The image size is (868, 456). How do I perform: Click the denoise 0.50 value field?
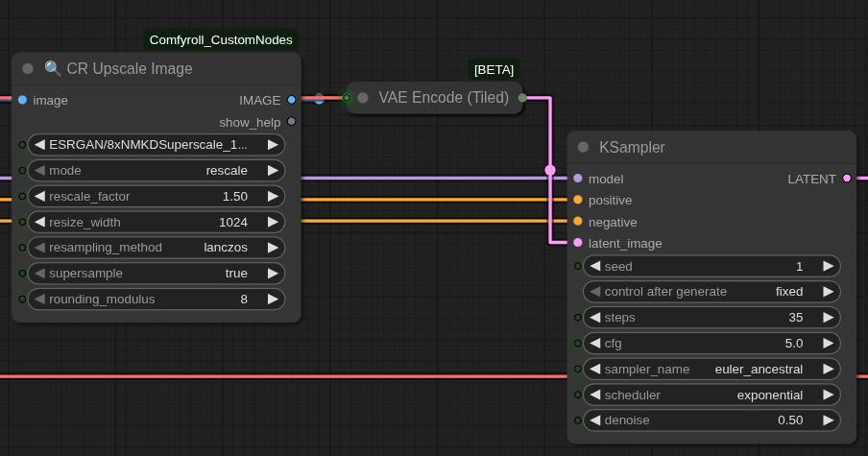click(711, 420)
